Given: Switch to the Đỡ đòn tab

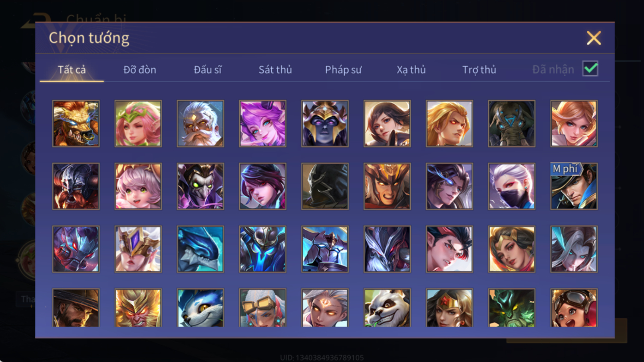Looking at the screenshot, I should click(x=140, y=70).
